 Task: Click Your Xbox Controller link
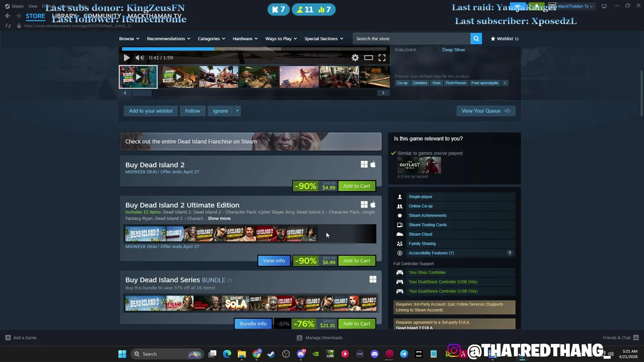(427, 273)
